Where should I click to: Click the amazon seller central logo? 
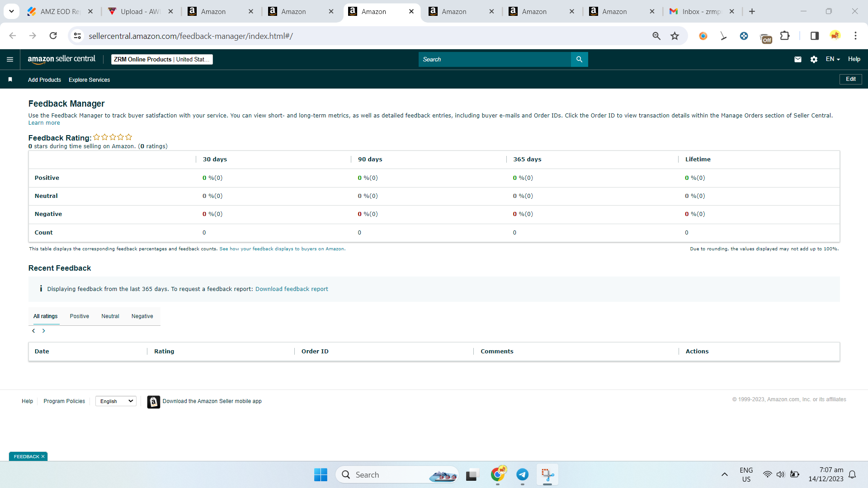click(x=61, y=59)
